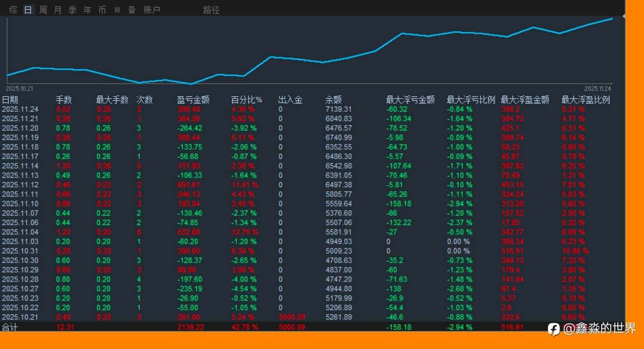Click the 盈亏金额 column header

coord(193,99)
